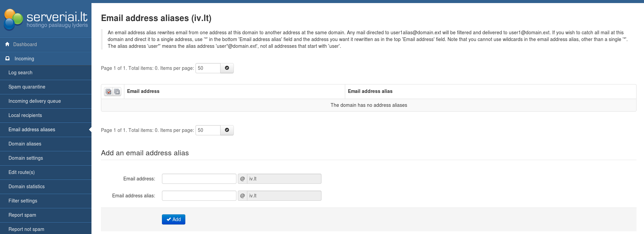Open Local recipients section

tap(25, 115)
